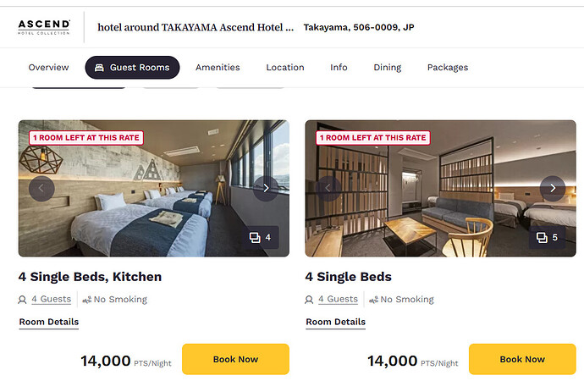The height and width of the screenshot is (392, 584).
Task: Open 4 Guests link under 4 Single Beds
Action: (x=338, y=299)
